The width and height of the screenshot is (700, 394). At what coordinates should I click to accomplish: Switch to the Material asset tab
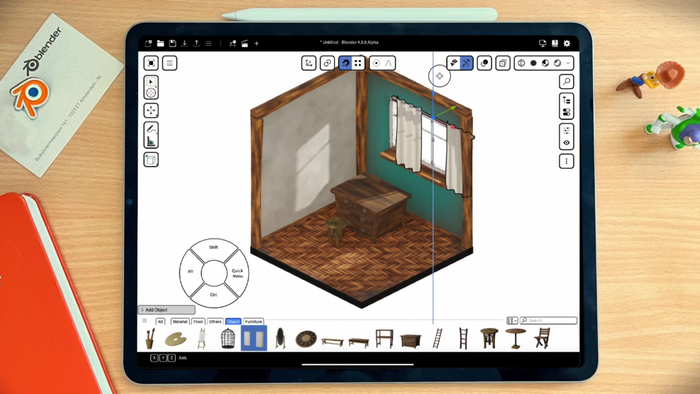pos(180,321)
